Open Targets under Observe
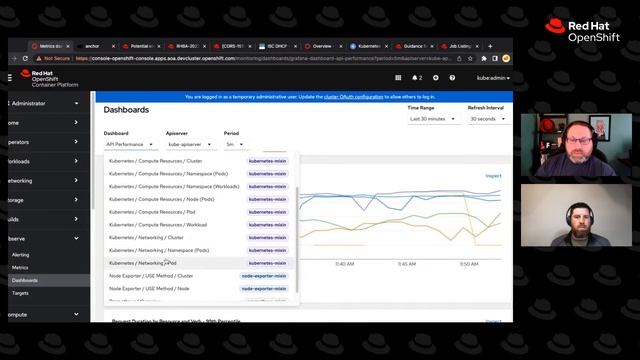Image resolution: width=640 pixels, height=360 pixels. [20, 293]
